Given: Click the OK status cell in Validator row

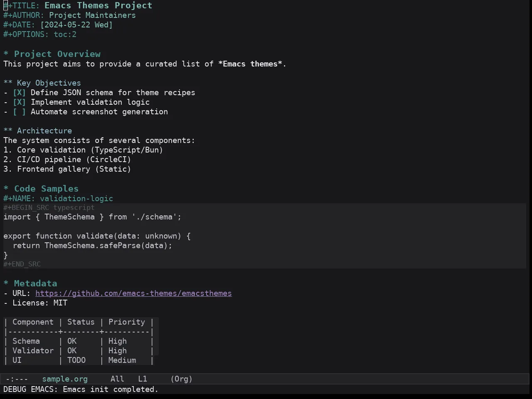Looking at the screenshot, I should coord(72,351).
